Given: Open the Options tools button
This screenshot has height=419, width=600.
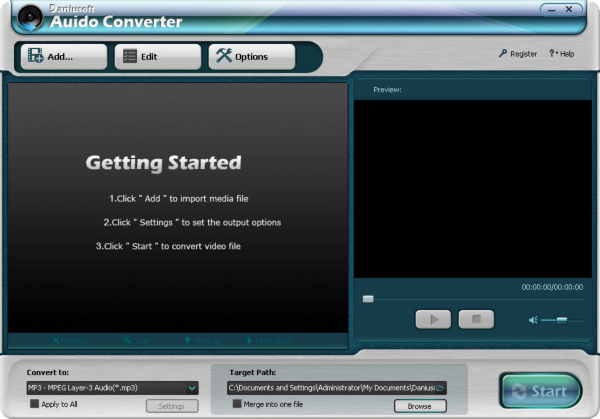Looking at the screenshot, I should 252,57.
